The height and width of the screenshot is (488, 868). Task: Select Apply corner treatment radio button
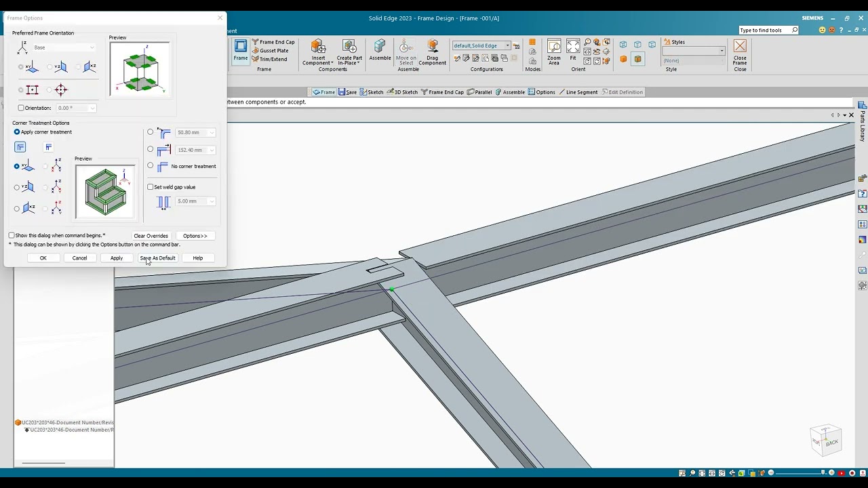pos(17,132)
